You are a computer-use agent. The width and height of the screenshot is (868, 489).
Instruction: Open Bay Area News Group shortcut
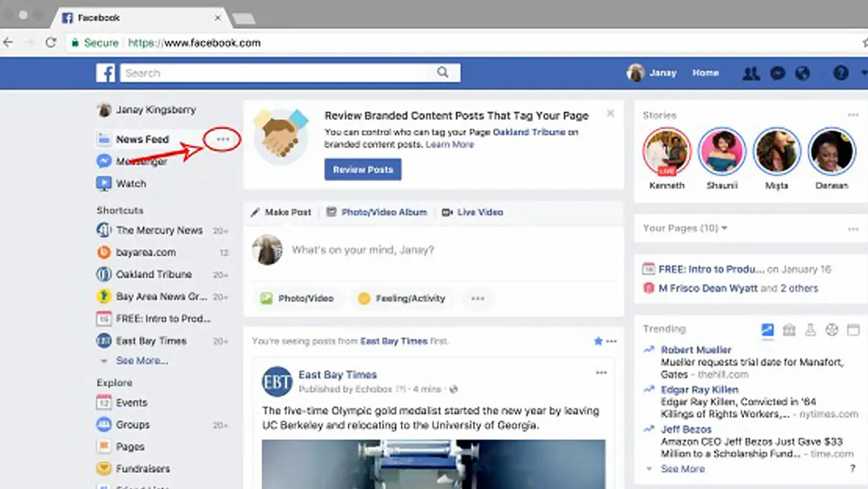click(162, 297)
